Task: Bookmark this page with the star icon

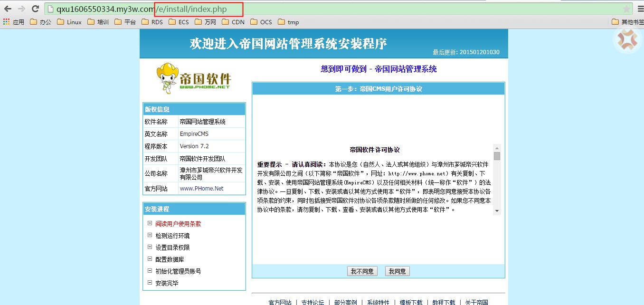Action: pos(626,9)
